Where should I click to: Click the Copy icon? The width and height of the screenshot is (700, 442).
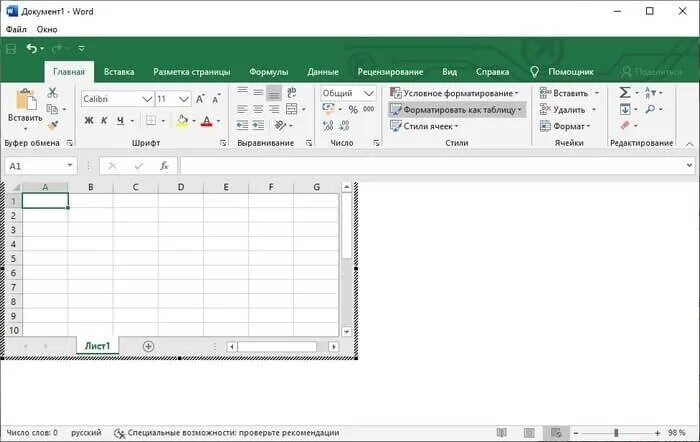[x=52, y=108]
